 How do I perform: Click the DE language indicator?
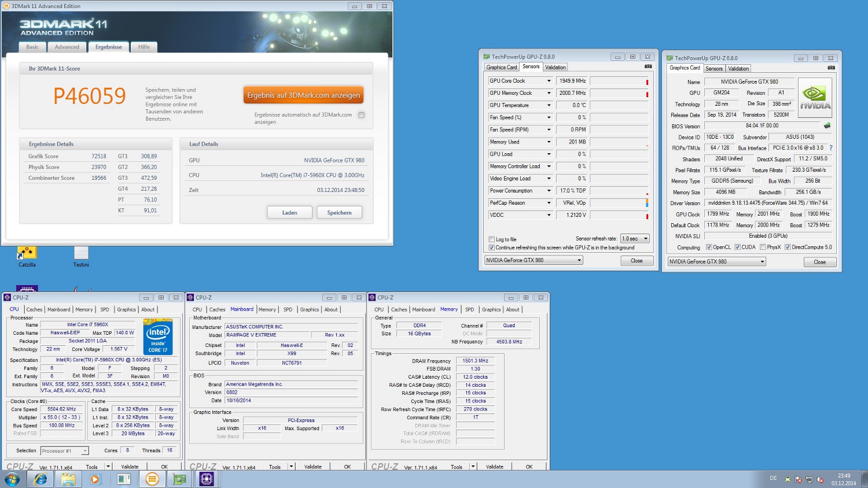click(773, 478)
